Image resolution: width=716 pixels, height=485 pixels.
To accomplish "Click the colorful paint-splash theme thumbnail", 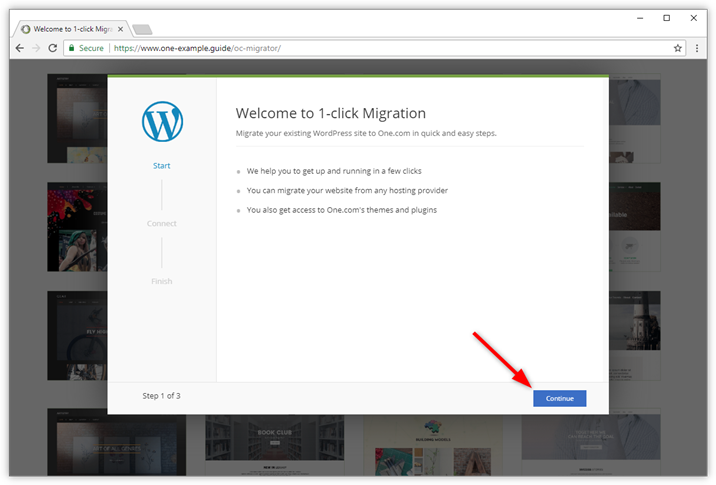I will pyautogui.click(x=77, y=227).
